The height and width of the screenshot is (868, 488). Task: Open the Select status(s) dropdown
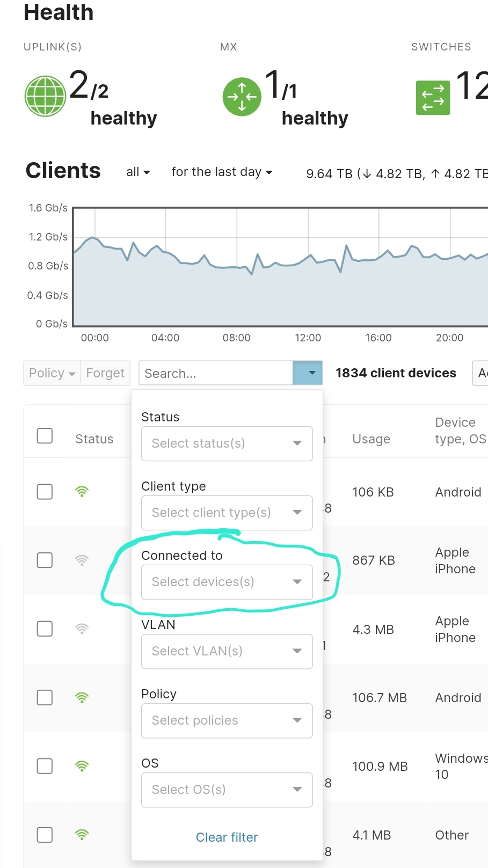(227, 443)
